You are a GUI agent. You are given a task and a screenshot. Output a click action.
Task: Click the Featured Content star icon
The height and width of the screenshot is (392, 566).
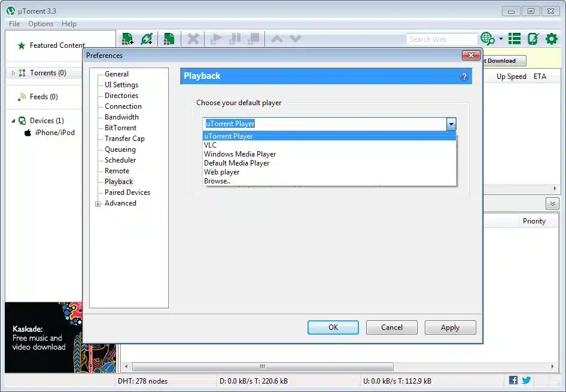(x=22, y=45)
